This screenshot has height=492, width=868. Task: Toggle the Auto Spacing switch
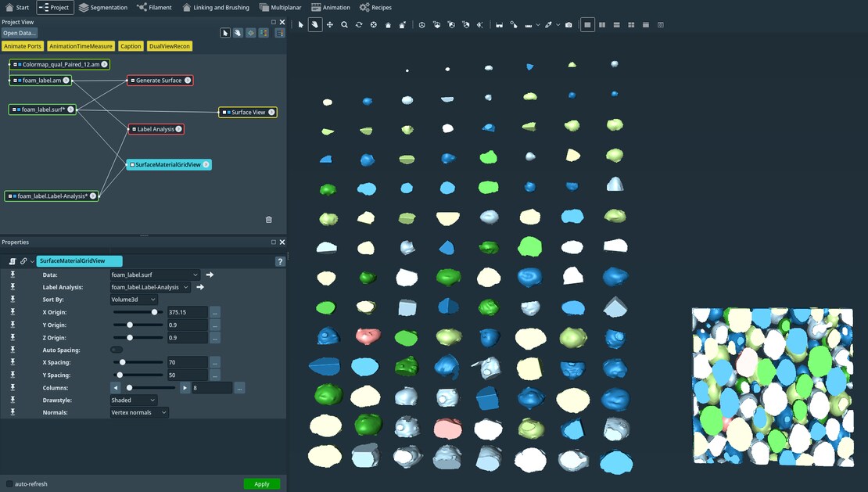coord(117,350)
